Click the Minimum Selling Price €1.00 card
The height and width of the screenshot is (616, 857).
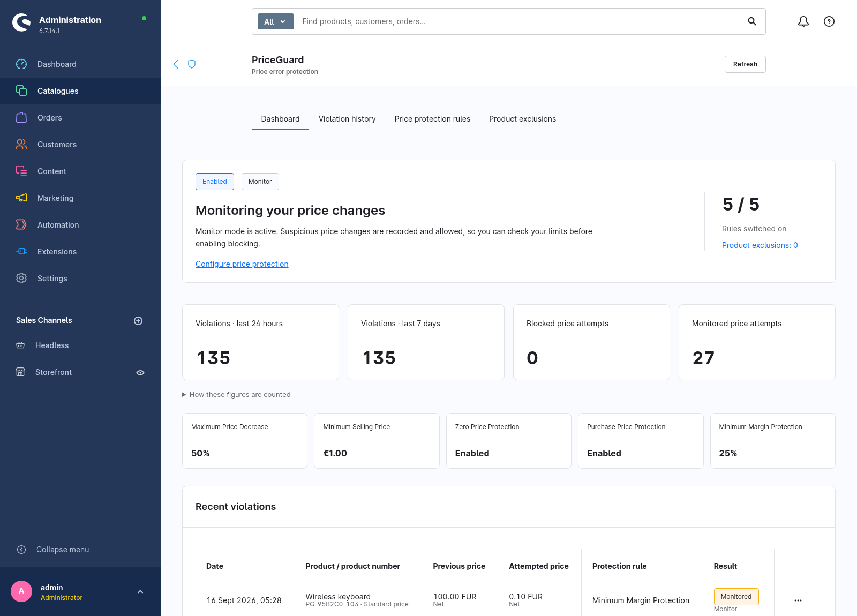click(x=377, y=441)
